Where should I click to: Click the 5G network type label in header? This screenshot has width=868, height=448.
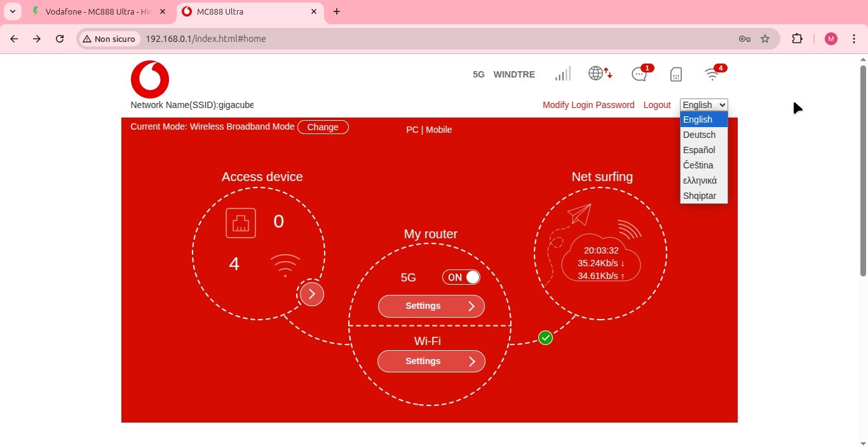pyautogui.click(x=478, y=74)
